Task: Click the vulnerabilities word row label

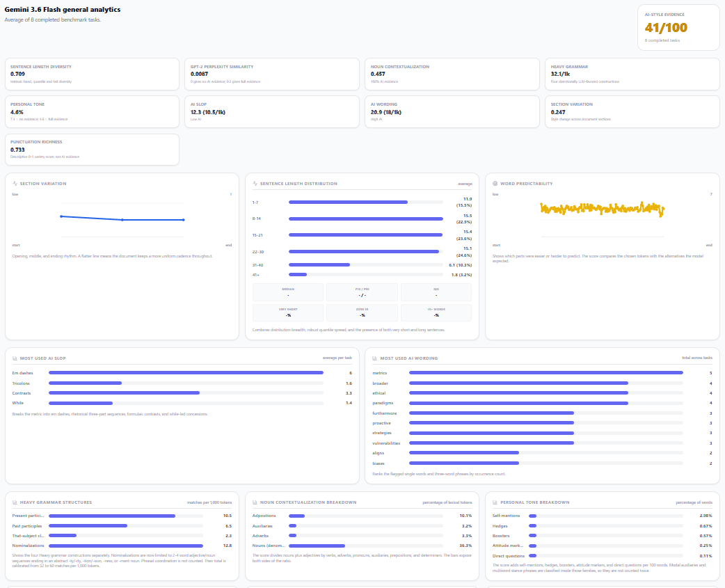Action: click(x=386, y=443)
